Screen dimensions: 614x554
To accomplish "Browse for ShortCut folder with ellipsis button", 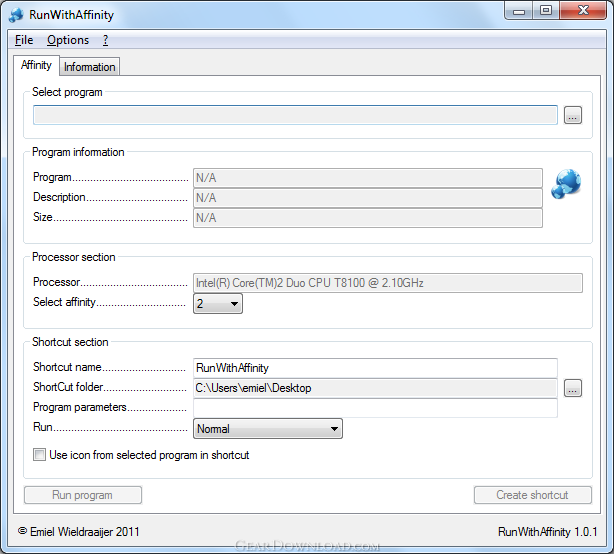I will point(572,388).
